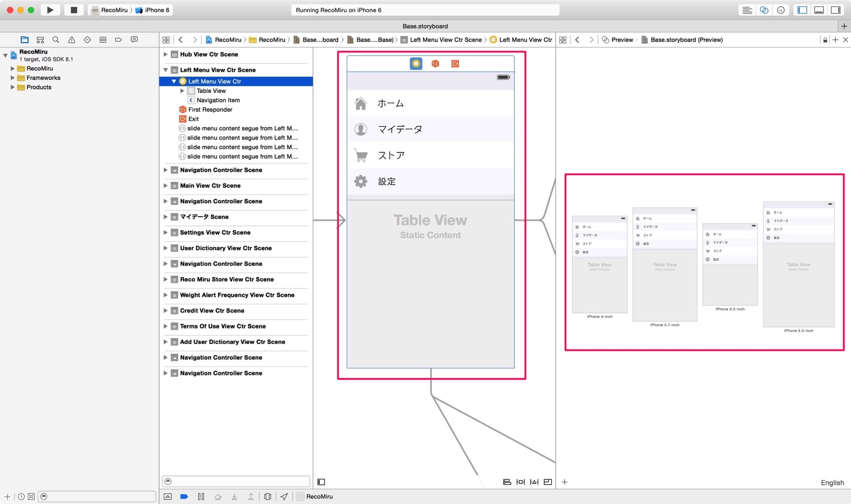Click First Responder cube in scene dock
Viewport: 851px width, 504px height.
pos(435,64)
